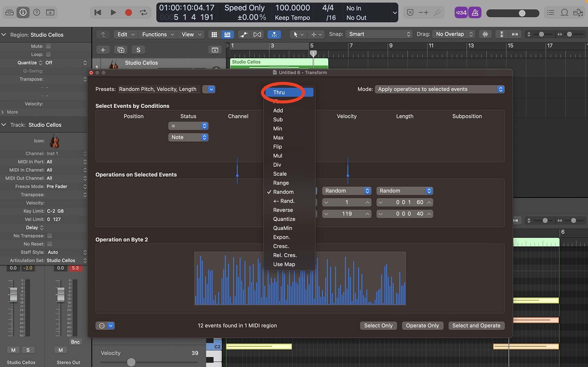
Task: Open the Browsers media icon
Action: click(x=578, y=12)
